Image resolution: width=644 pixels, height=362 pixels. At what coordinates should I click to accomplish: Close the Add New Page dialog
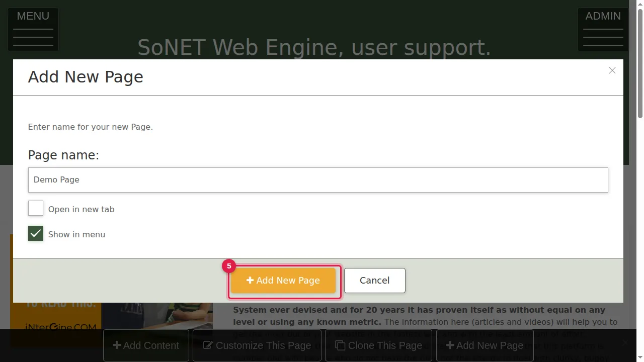(612, 70)
